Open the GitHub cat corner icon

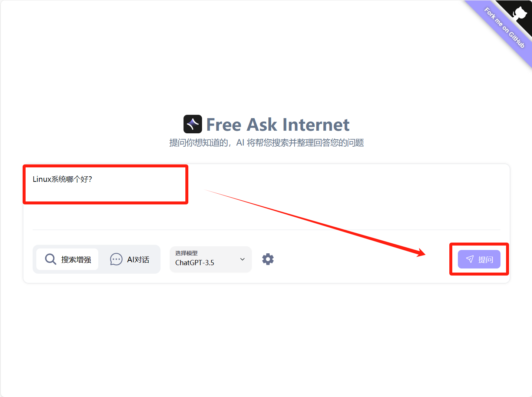pyautogui.click(x=520, y=13)
